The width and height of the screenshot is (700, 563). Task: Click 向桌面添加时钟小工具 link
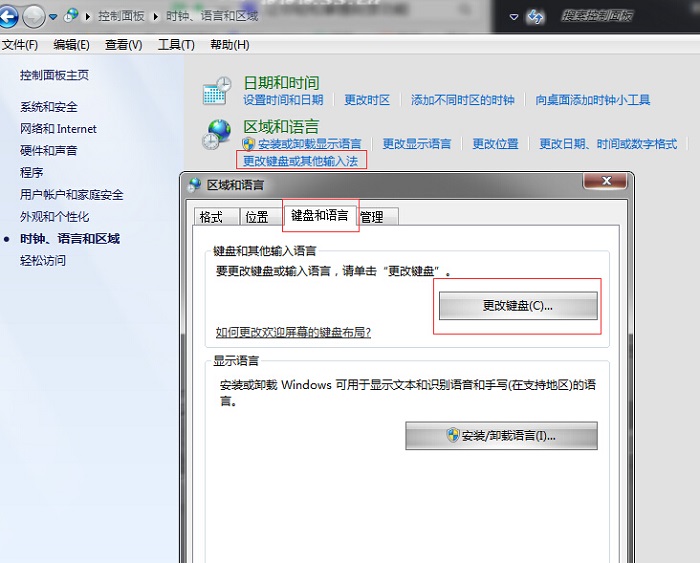click(593, 100)
